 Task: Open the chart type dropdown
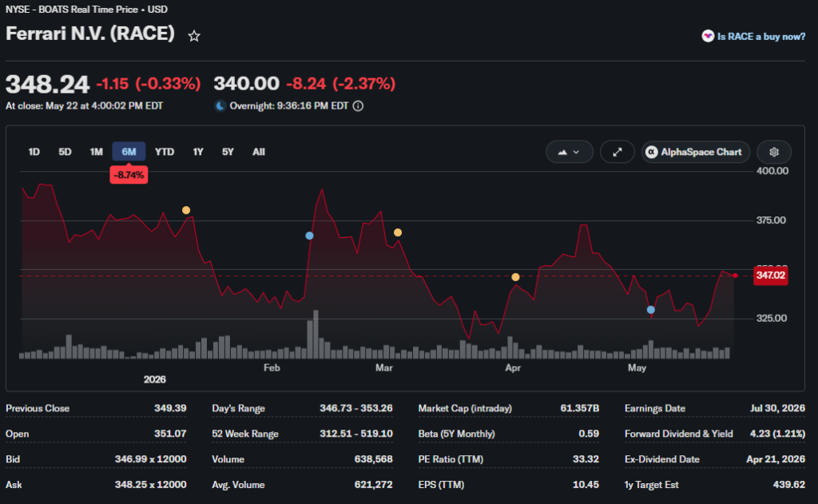click(x=569, y=152)
